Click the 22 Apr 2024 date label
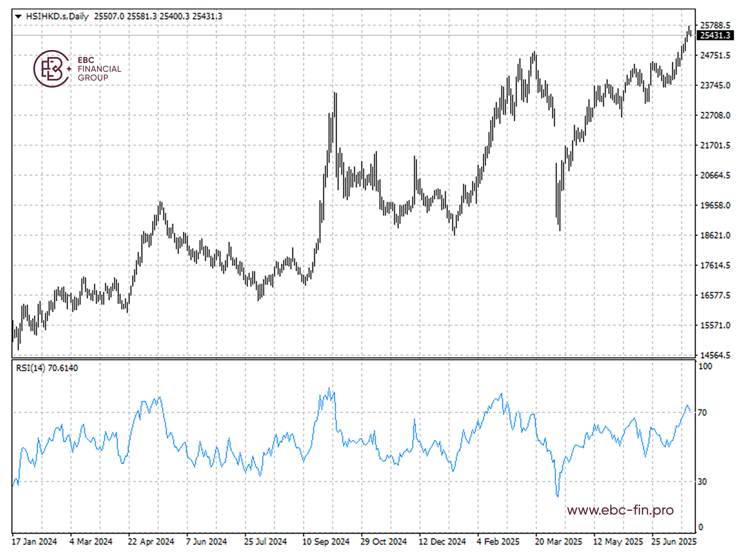 click(151, 542)
